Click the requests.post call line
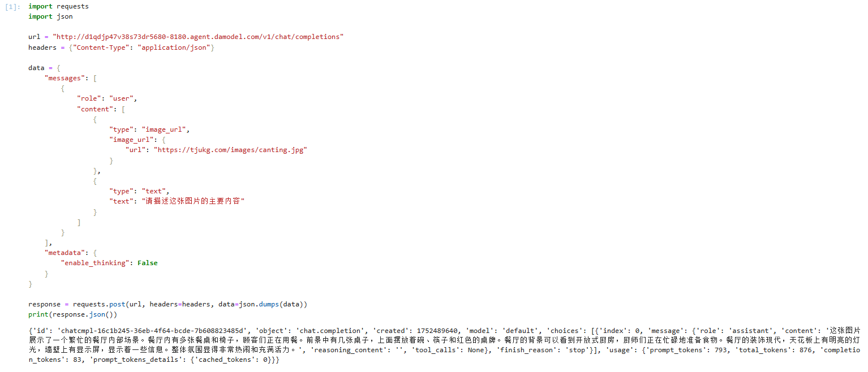Image resolution: width=868 pixels, height=372 pixels. 167,304
